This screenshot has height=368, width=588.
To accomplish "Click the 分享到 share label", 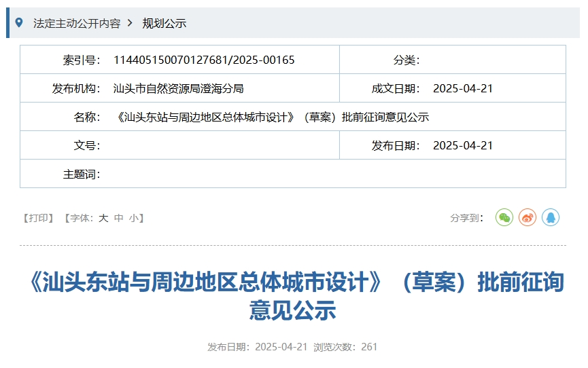I will [x=466, y=218].
